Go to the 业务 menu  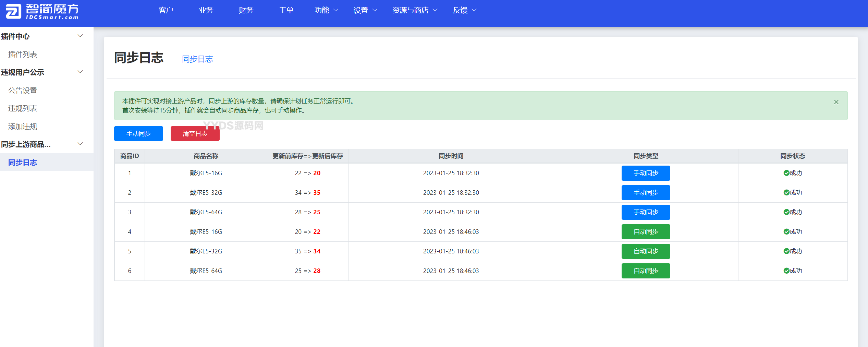[206, 10]
